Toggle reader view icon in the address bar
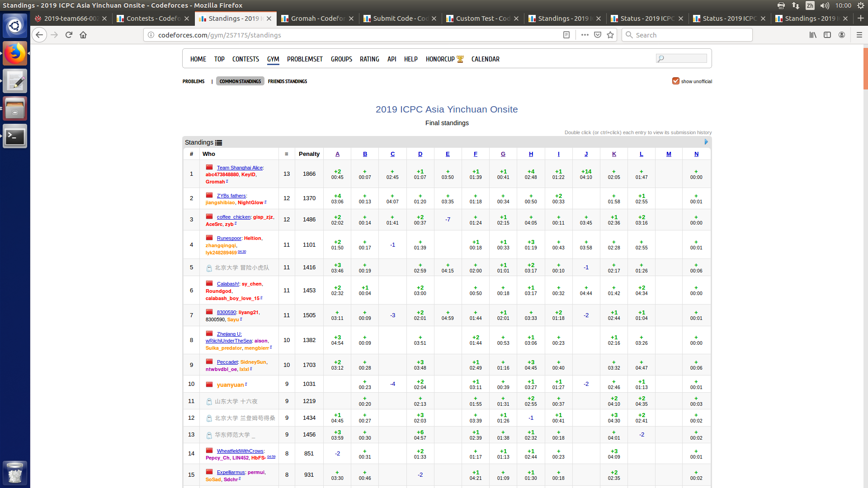Image resolution: width=868 pixels, height=488 pixels. (566, 35)
